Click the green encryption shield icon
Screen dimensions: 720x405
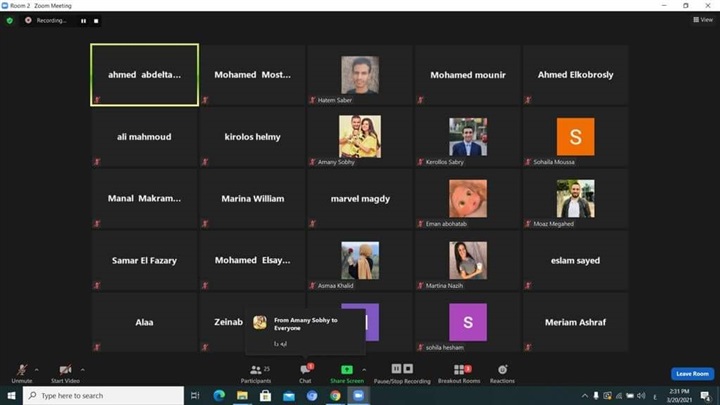(x=10, y=20)
